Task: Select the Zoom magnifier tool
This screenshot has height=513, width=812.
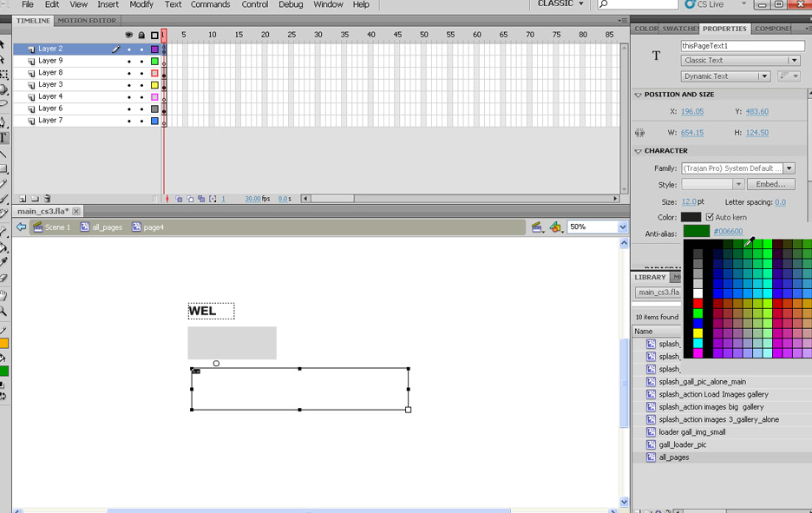Action: [4, 311]
